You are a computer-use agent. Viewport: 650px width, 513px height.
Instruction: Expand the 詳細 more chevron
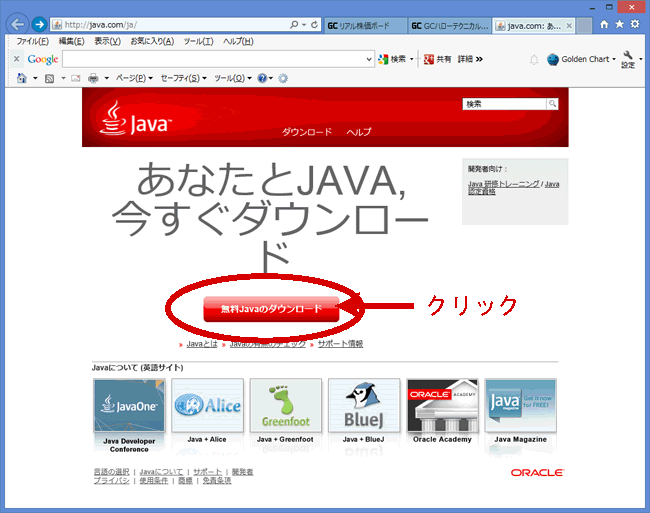[479, 59]
